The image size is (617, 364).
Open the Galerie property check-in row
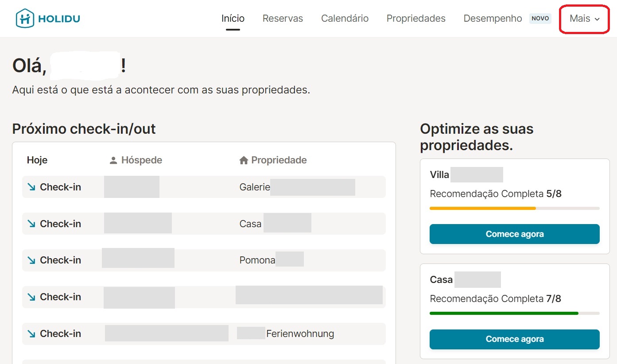[204, 187]
